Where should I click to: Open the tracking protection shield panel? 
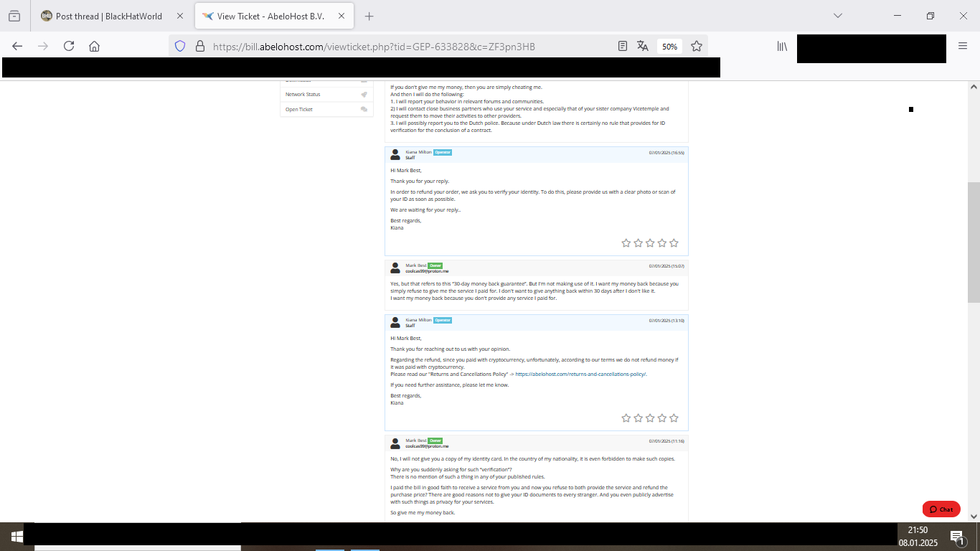tap(180, 46)
